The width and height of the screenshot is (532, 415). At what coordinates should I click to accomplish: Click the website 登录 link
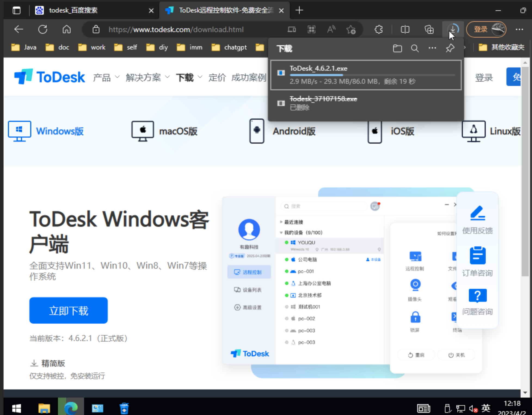point(484,78)
